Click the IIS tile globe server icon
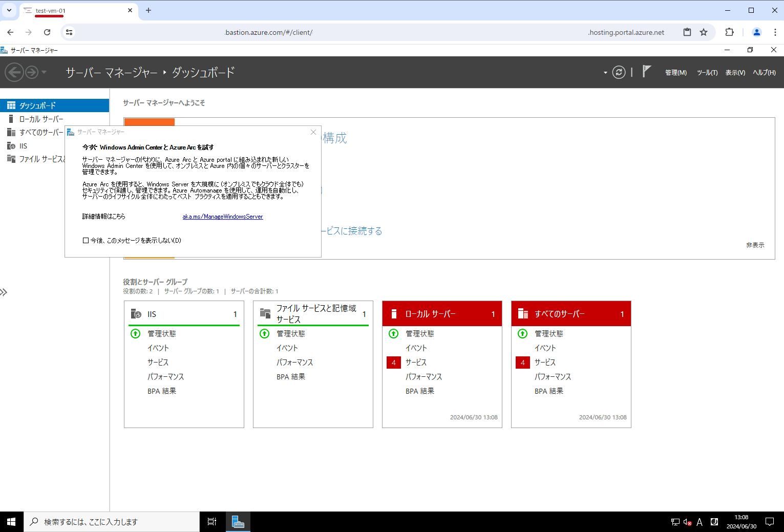 136,314
